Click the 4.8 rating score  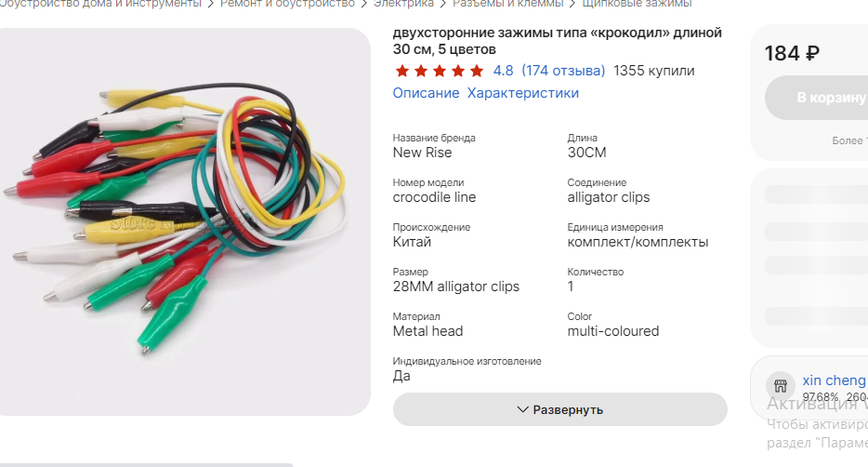503,71
